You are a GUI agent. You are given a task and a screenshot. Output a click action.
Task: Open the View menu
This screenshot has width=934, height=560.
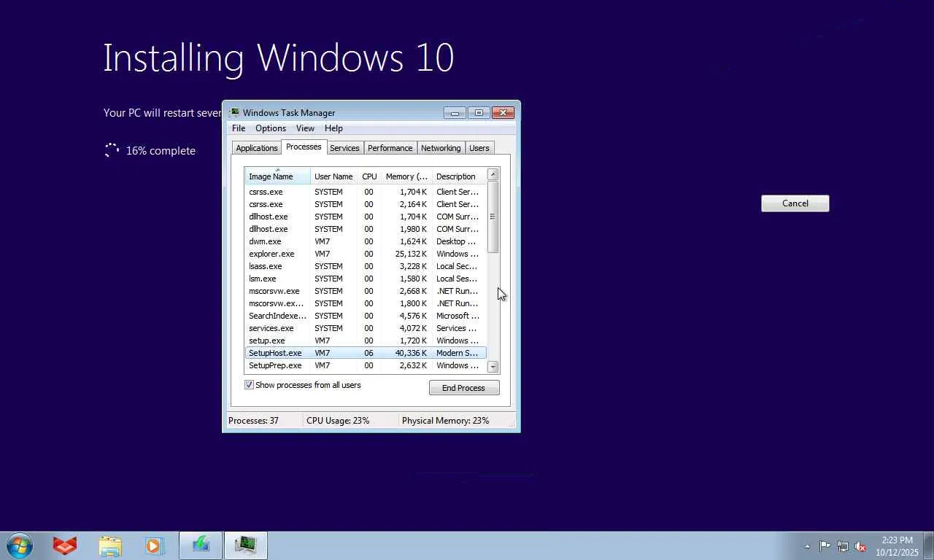pos(305,128)
